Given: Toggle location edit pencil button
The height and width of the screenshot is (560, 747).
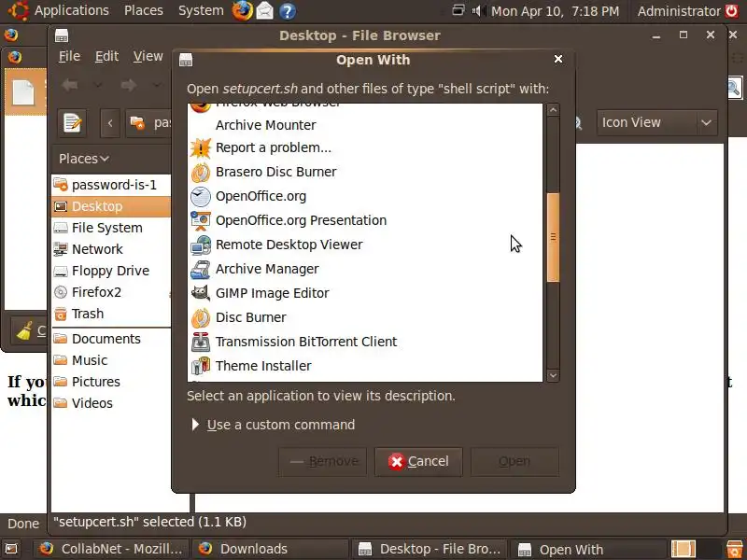Looking at the screenshot, I should coord(72,123).
